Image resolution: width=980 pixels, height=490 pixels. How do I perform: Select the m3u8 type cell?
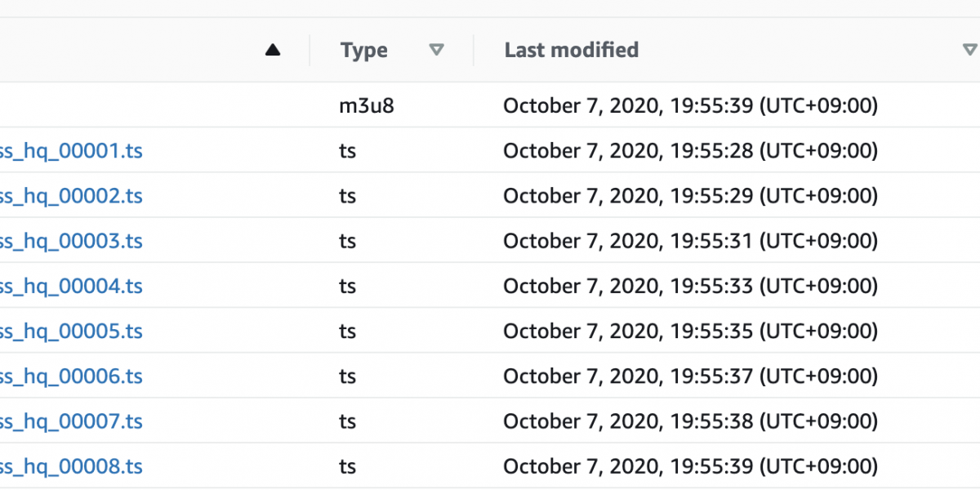click(367, 106)
